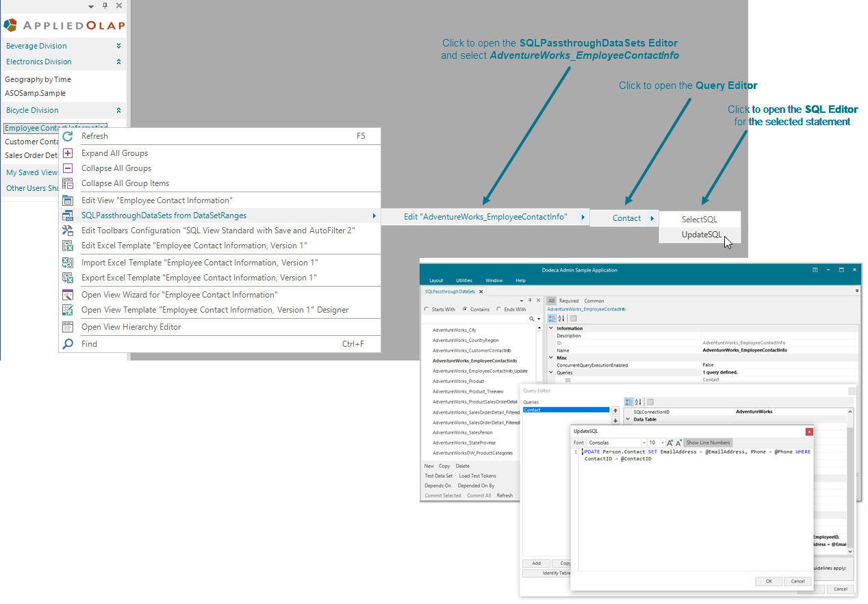Open Geography by Time view
This screenshot has width=868, height=604.
(x=38, y=79)
